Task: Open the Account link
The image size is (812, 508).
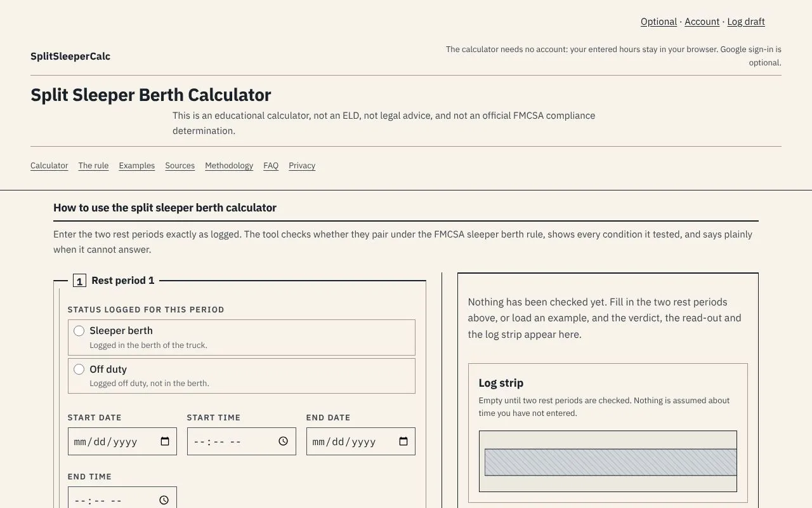Action: coord(702,22)
